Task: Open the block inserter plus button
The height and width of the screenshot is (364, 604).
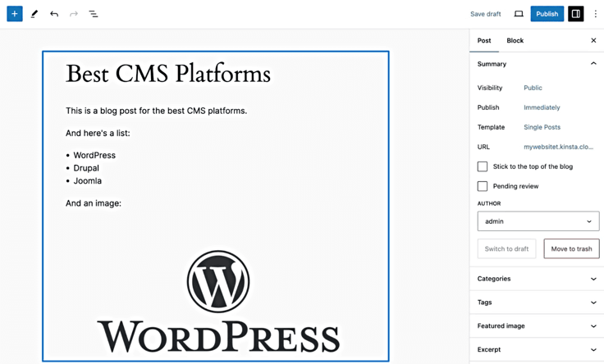Action: [15, 14]
